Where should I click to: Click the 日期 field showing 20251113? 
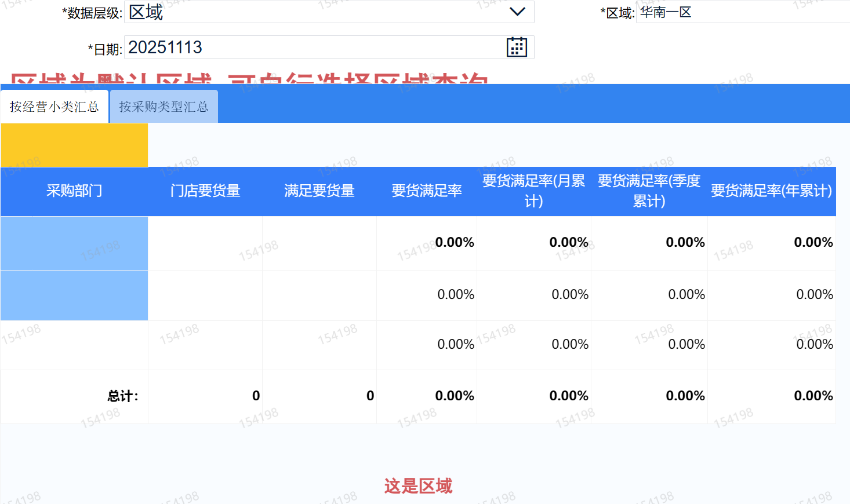(329, 47)
